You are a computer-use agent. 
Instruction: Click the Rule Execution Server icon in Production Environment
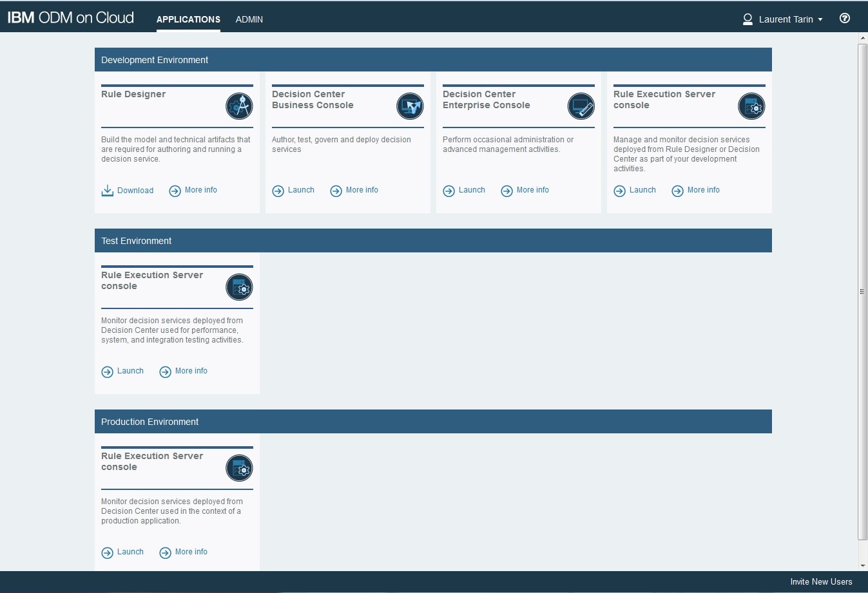239,468
